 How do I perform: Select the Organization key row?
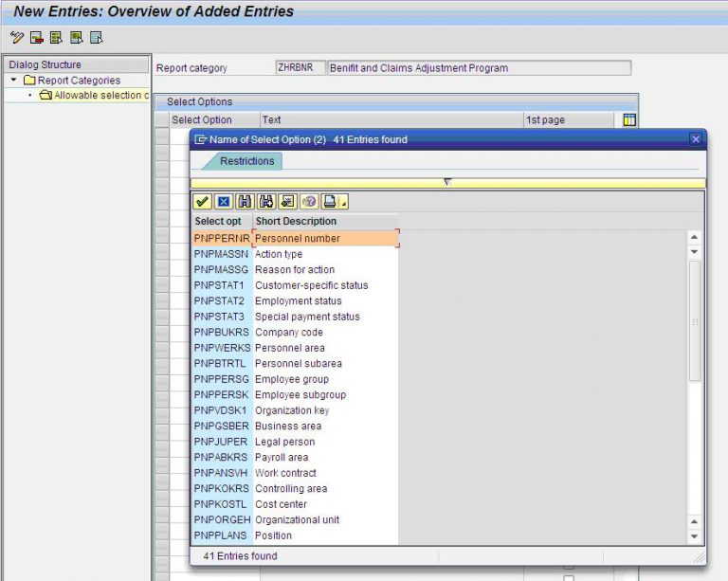point(296,410)
